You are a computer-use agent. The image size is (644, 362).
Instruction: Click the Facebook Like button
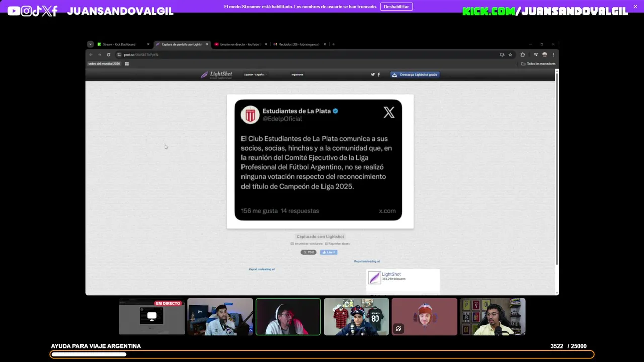[x=329, y=252]
